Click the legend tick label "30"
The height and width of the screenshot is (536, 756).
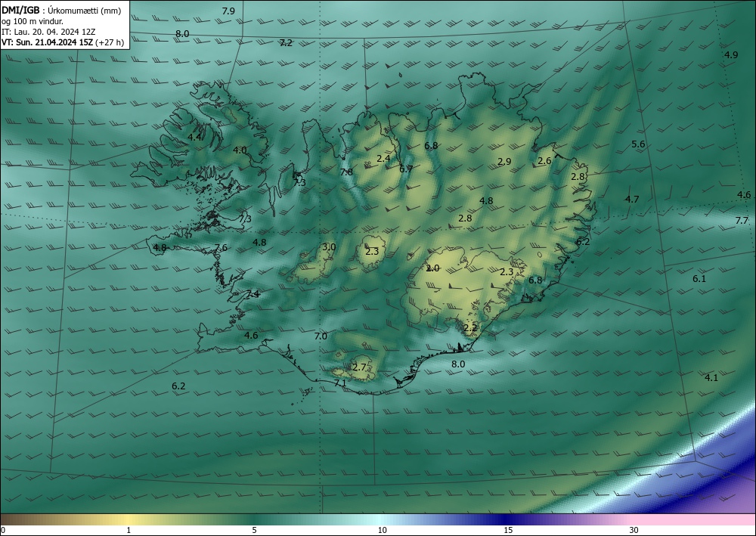[x=634, y=530]
